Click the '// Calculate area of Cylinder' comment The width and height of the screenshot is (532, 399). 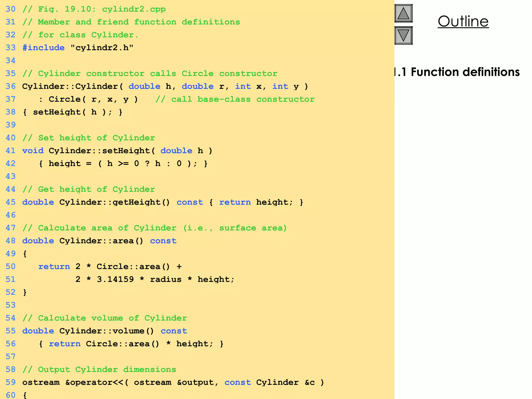click(x=155, y=228)
